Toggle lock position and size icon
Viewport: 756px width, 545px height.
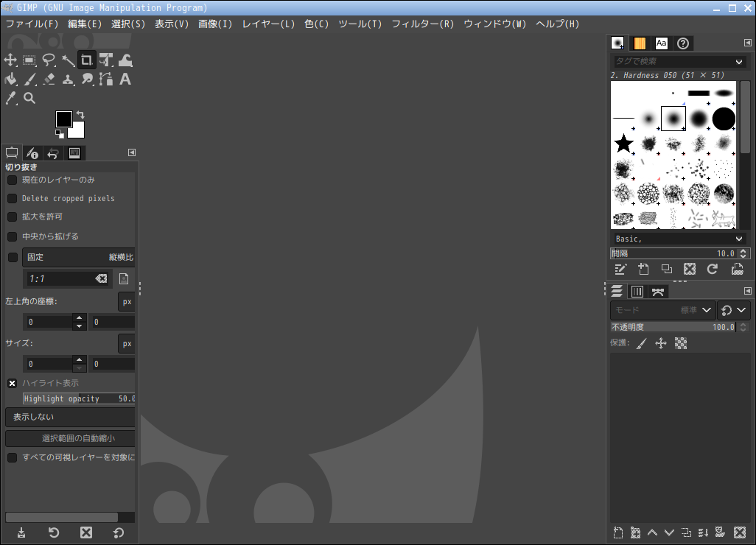click(x=660, y=343)
